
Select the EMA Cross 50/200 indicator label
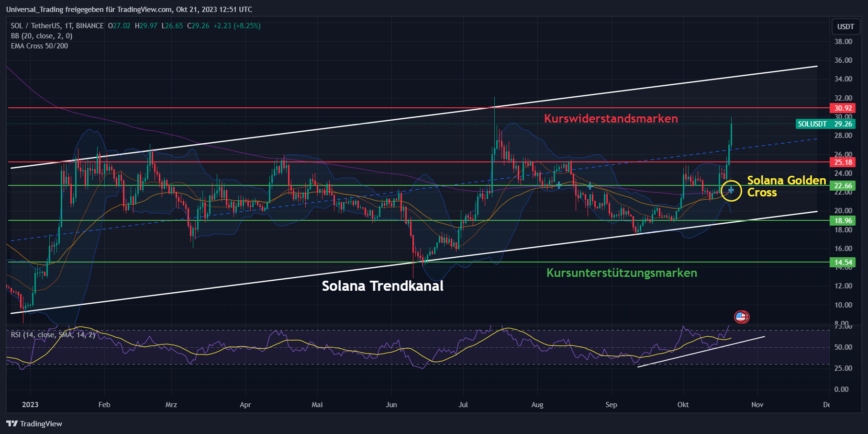(39, 46)
